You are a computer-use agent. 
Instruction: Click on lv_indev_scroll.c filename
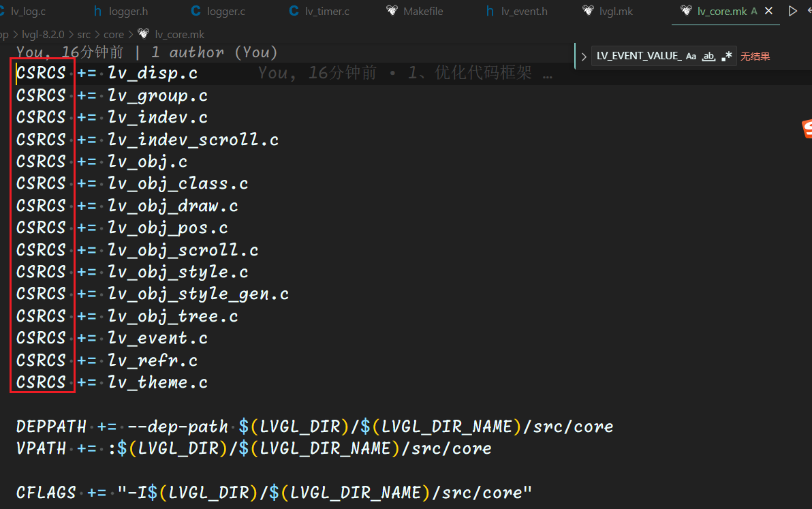(x=193, y=140)
